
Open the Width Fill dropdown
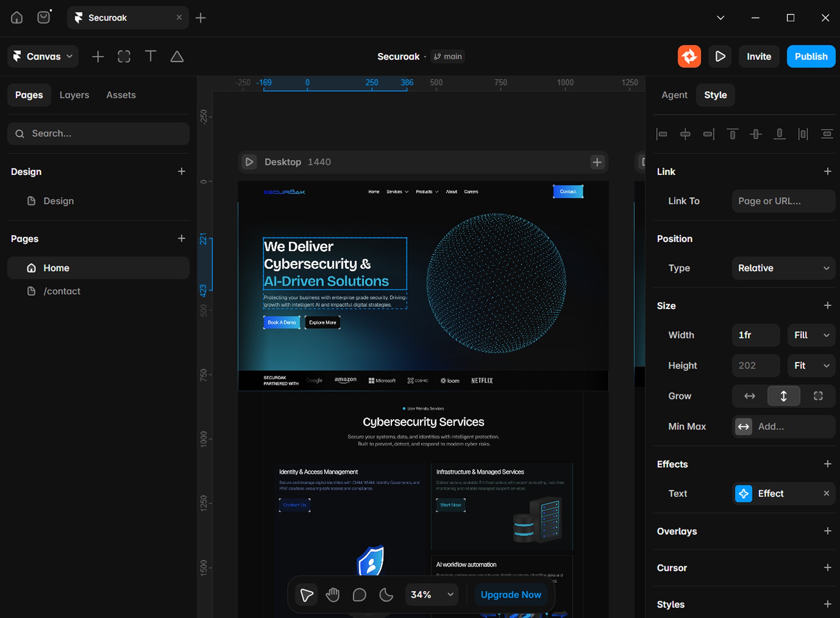[811, 335]
